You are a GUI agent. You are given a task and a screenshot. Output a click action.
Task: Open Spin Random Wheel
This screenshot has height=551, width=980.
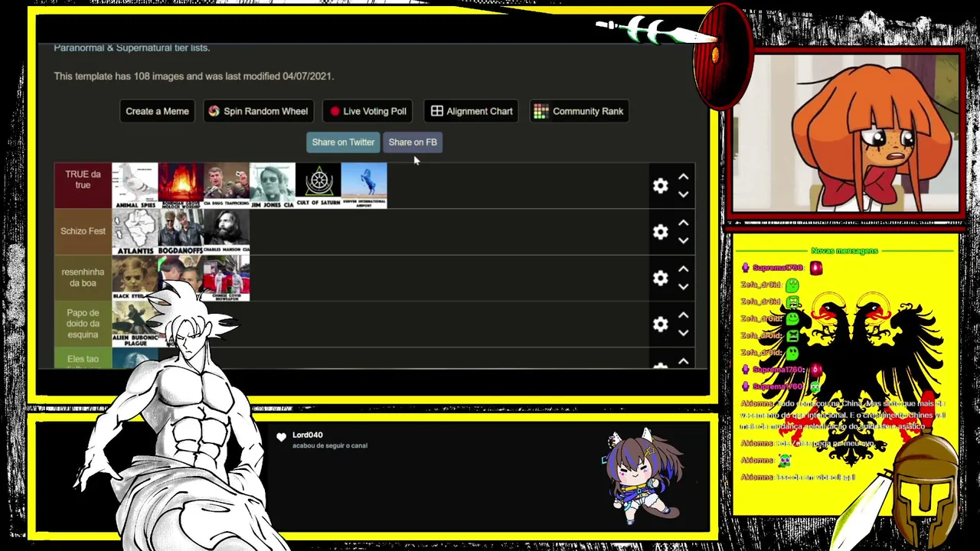coord(258,111)
